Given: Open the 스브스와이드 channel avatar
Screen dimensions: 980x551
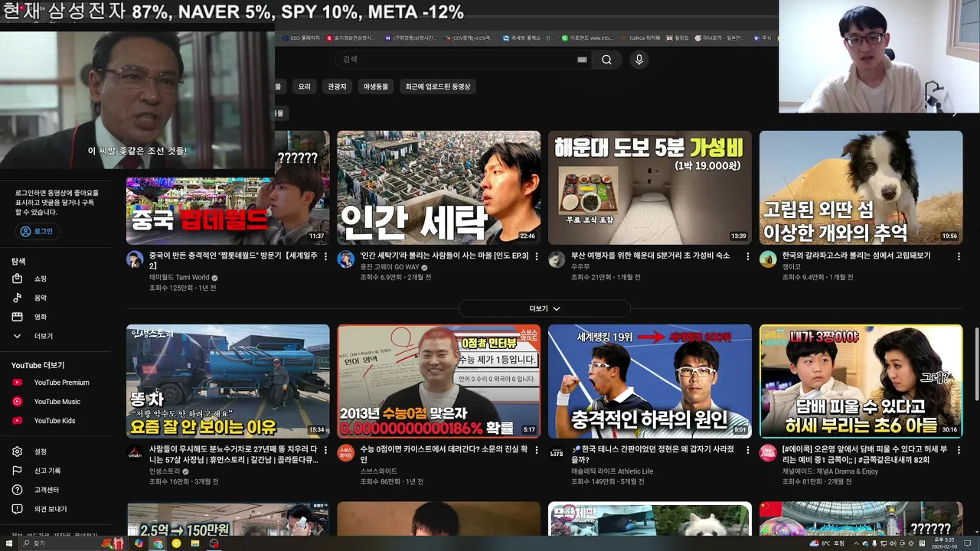Looking at the screenshot, I should coord(345,452).
